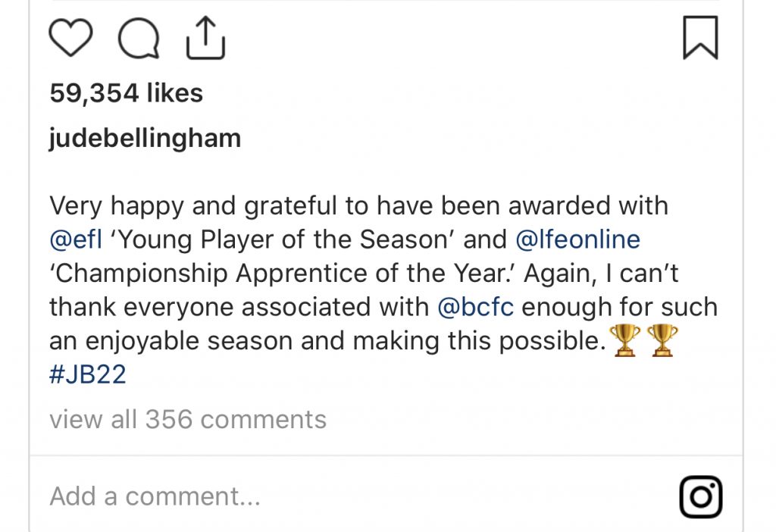
Task: Click the @efl mention
Action: [76, 239]
